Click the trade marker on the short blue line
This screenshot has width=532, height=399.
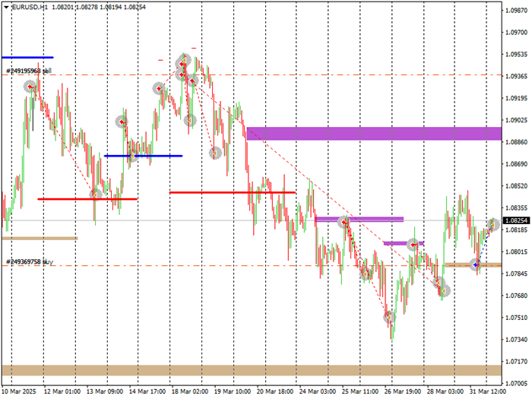pos(132,155)
